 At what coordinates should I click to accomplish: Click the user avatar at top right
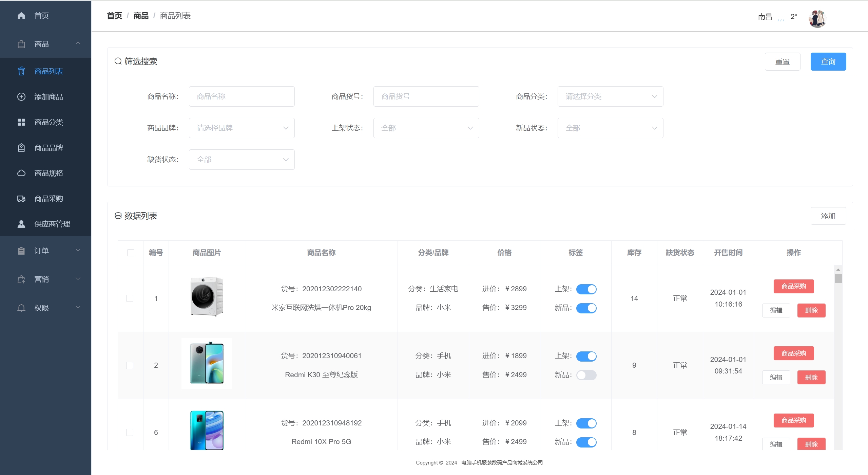(817, 18)
